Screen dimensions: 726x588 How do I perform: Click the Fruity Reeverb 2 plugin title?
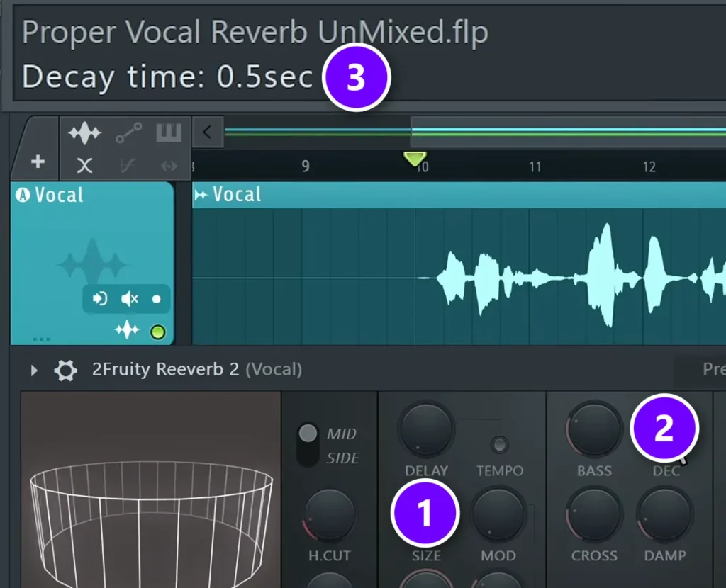pyautogui.click(x=197, y=369)
